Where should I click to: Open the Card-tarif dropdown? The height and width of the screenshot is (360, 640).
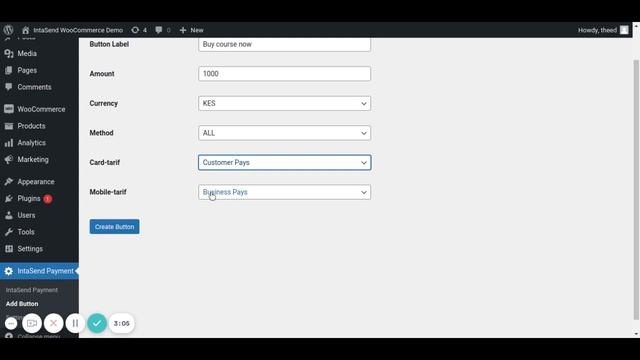[x=284, y=162]
